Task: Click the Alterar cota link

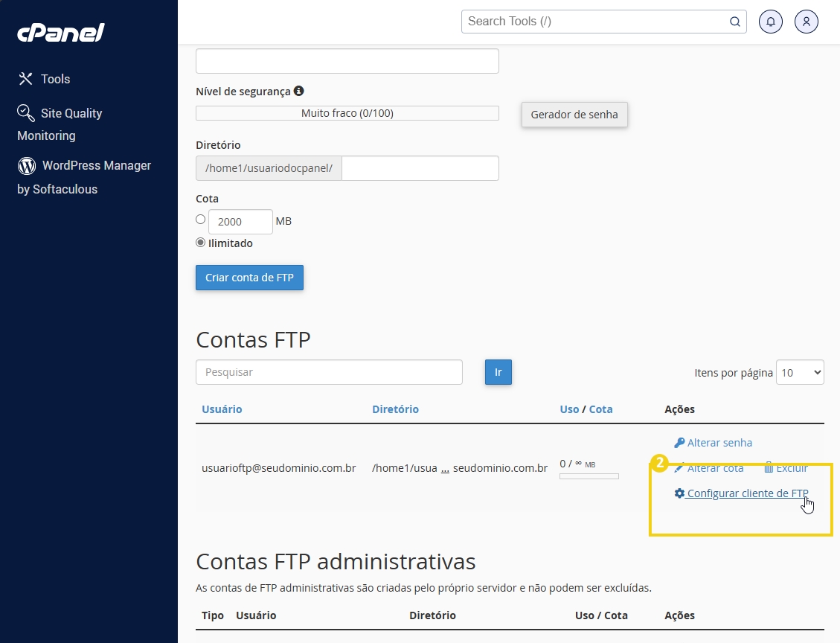Action: tap(715, 468)
